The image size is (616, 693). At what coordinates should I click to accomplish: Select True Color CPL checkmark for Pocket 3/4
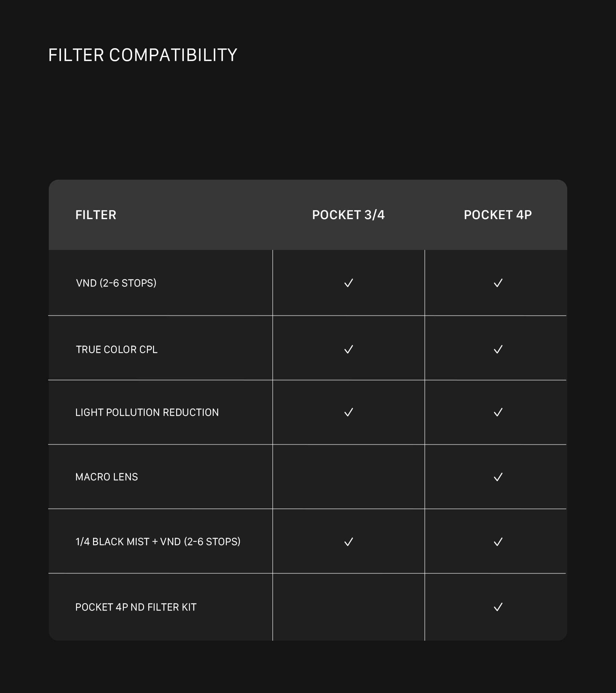[348, 349]
